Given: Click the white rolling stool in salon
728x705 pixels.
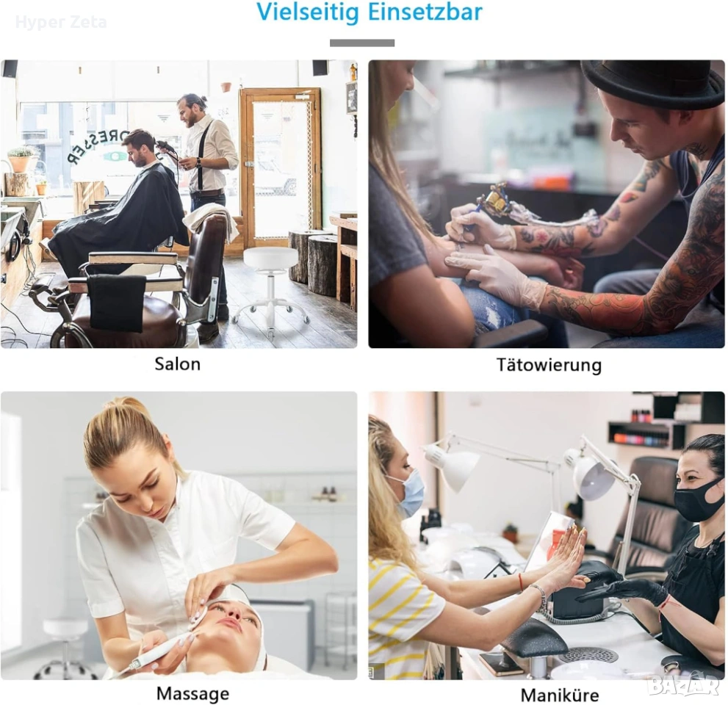Looking at the screenshot, I should point(271,286).
